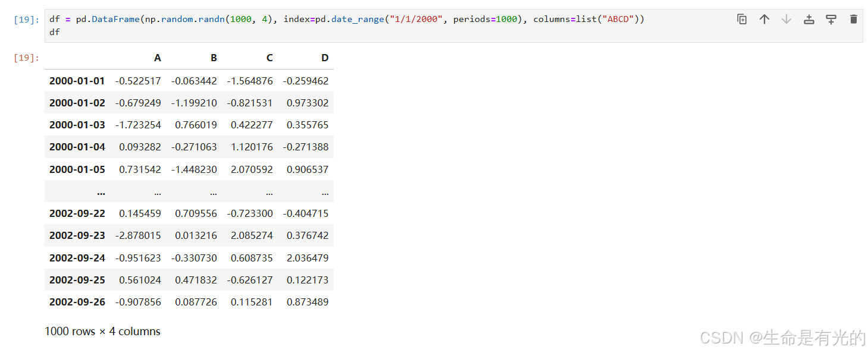Image resolution: width=868 pixels, height=353 pixels.
Task: Click inside the code cell input
Action: tap(453, 26)
